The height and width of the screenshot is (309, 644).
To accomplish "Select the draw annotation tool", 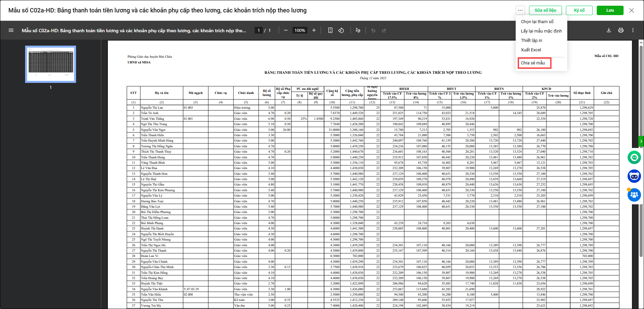I will point(358,30).
